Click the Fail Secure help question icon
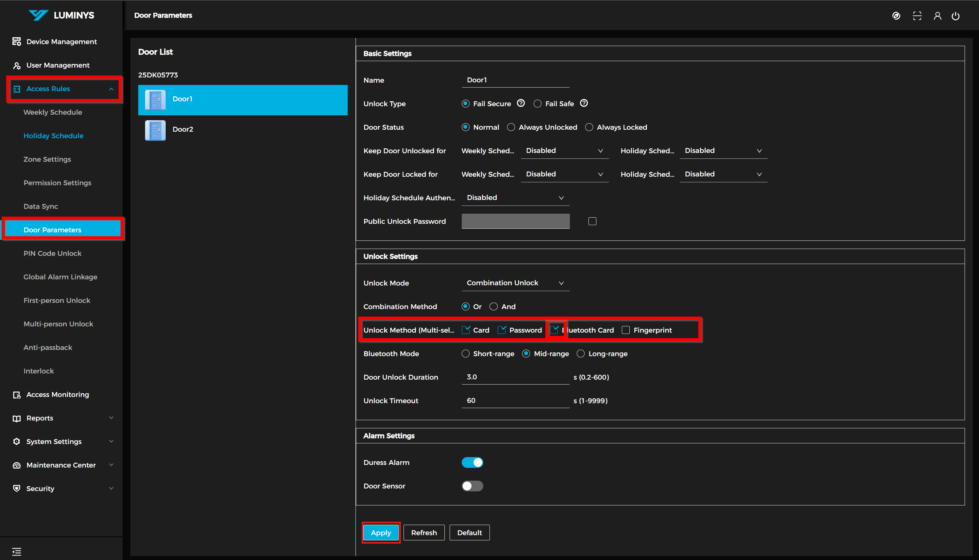The image size is (979, 560). tap(521, 103)
